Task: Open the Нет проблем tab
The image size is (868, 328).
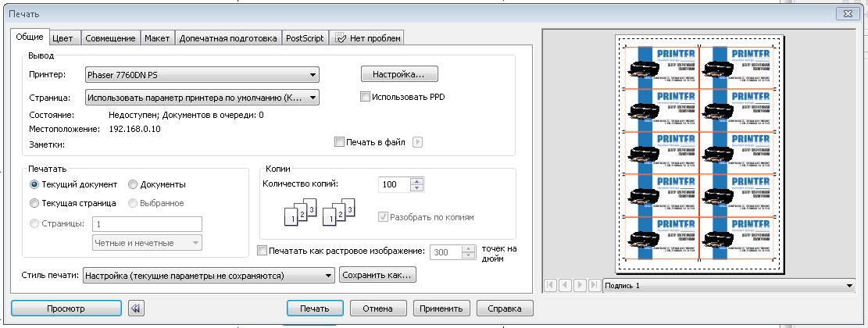Action: pos(367,38)
